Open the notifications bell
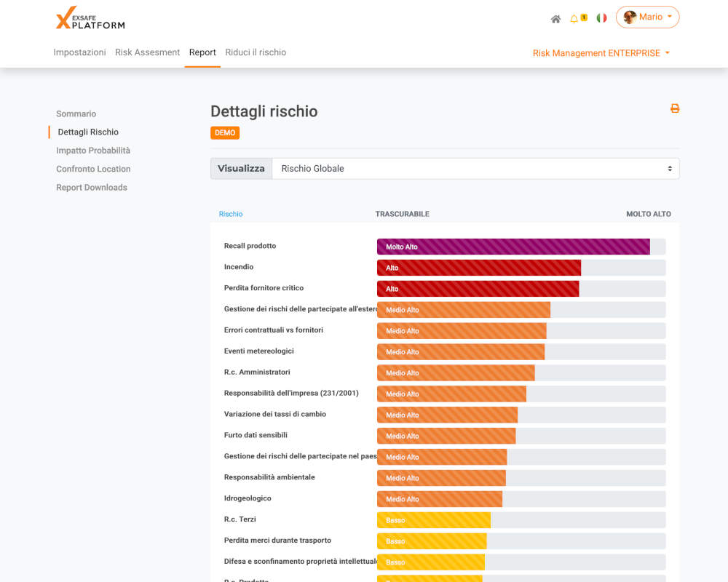Viewport: 728px width, 582px height. pos(574,19)
